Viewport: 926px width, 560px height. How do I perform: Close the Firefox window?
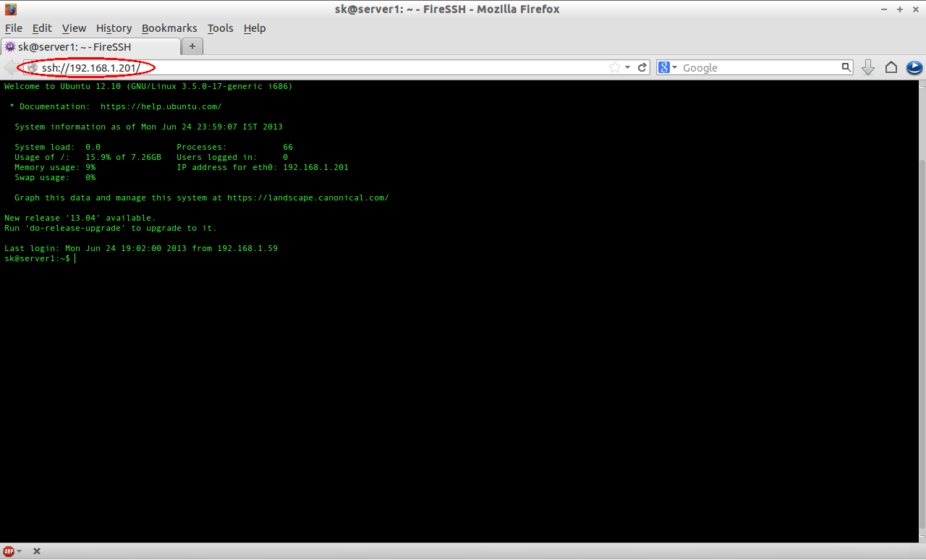915,9
